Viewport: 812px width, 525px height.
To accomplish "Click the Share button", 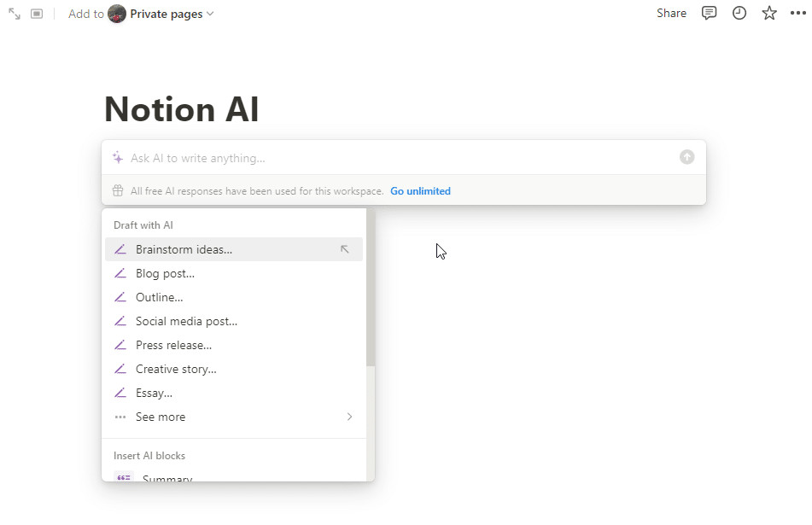I will tap(671, 13).
